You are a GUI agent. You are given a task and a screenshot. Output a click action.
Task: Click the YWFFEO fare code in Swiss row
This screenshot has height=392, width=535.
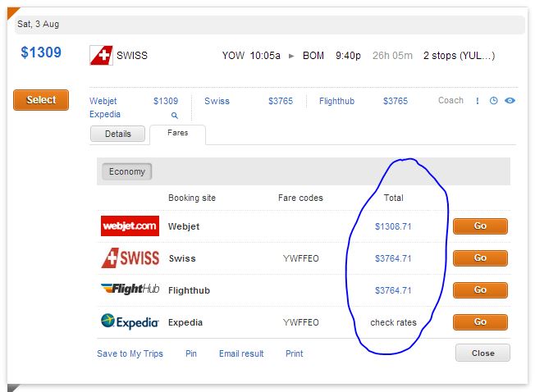click(300, 258)
